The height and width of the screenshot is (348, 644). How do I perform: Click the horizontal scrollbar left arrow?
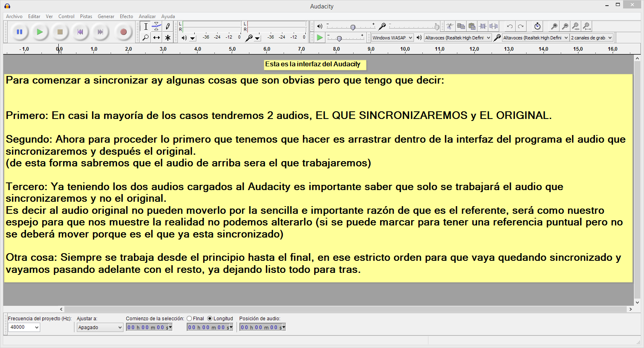61,309
